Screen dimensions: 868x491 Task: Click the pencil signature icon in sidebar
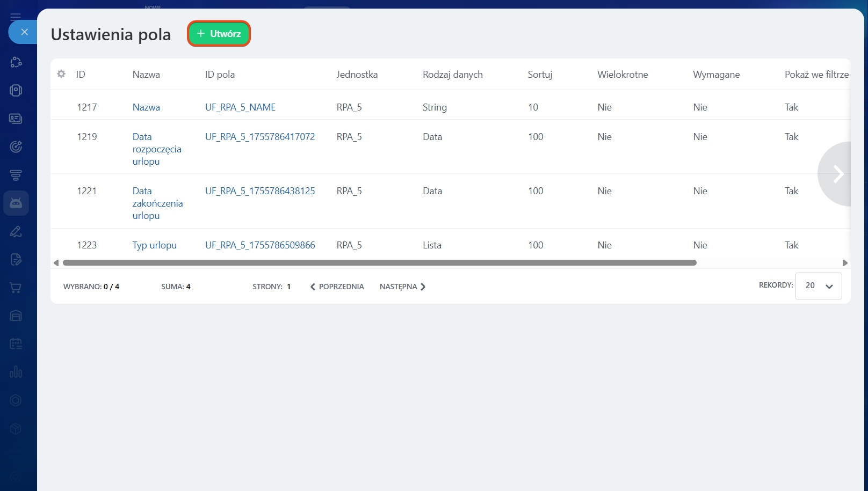(16, 231)
